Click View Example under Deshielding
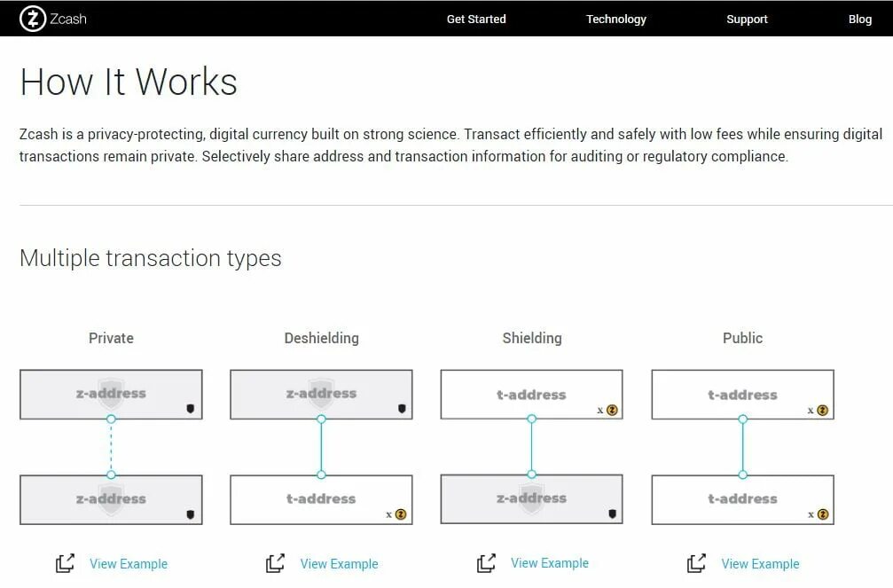 pyautogui.click(x=340, y=564)
